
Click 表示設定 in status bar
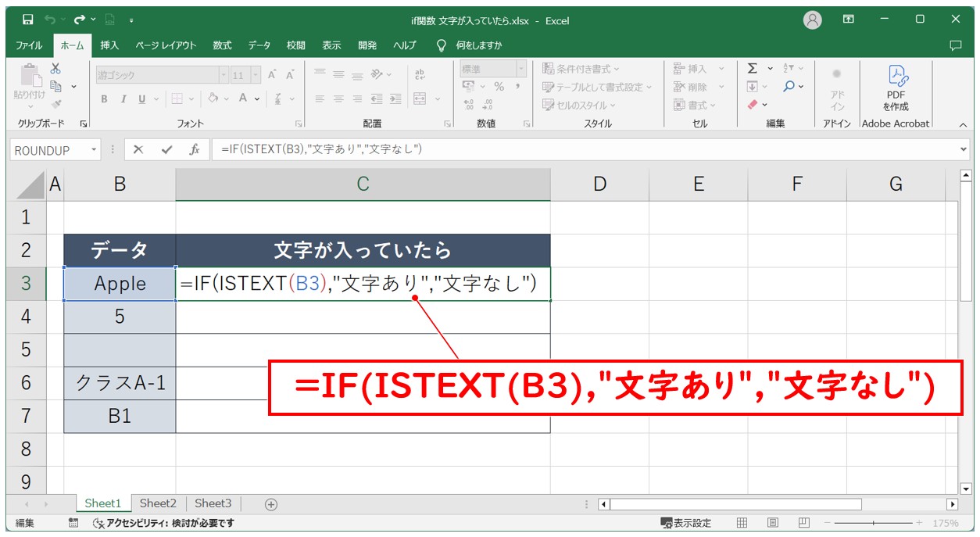pos(686,523)
